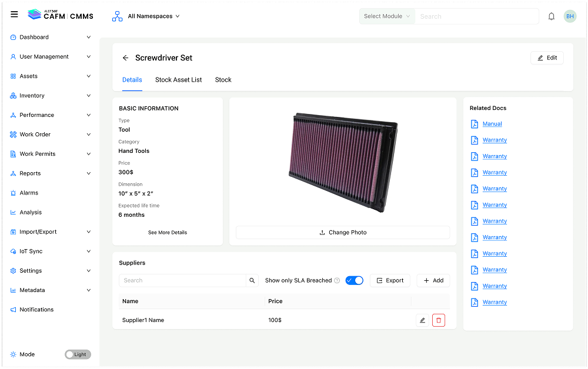
Task: Click the Reports sidebar icon
Action: tap(13, 173)
